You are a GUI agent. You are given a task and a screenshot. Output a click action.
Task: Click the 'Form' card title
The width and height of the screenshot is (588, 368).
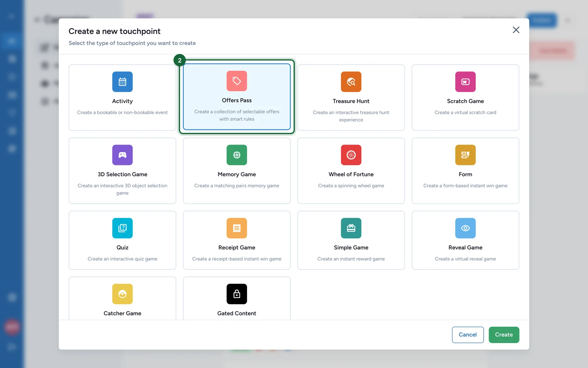tap(465, 174)
